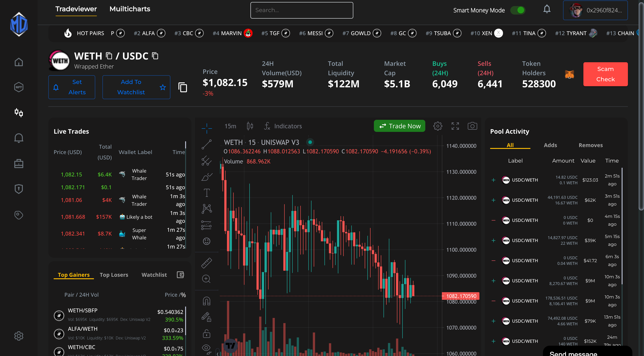Copy pair link icon beside Watchlist button
Image resolution: width=644 pixels, height=356 pixels.
tap(183, 87)
